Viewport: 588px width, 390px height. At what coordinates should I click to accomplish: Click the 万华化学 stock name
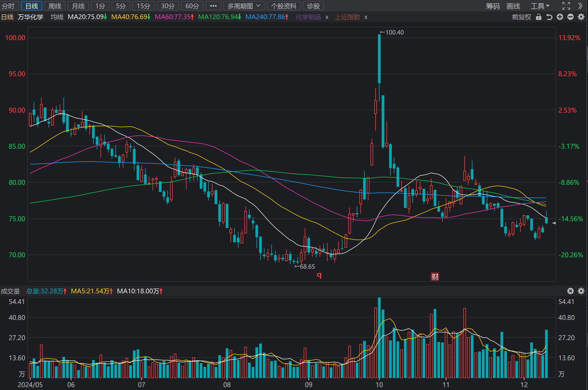click(31, 17)
